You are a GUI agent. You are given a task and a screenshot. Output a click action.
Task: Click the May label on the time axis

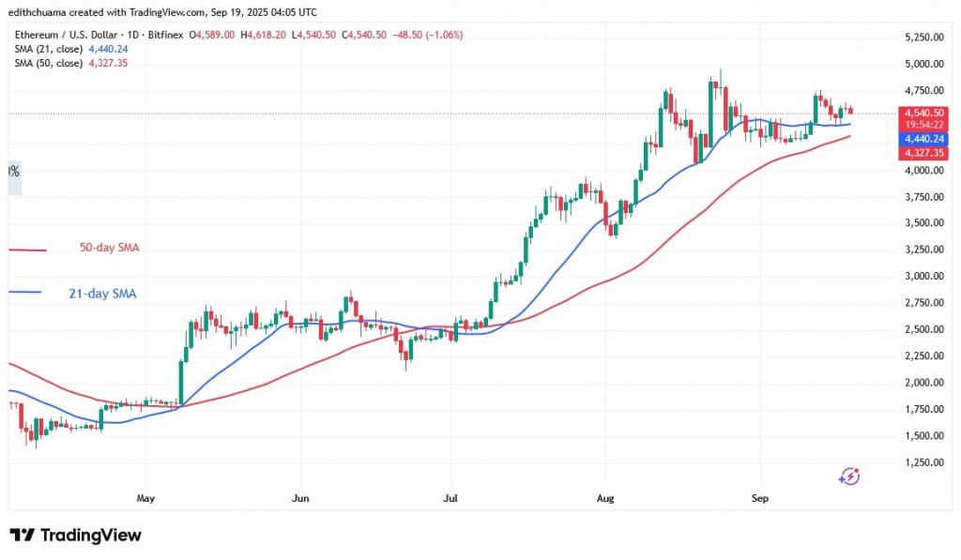(145, 499)
